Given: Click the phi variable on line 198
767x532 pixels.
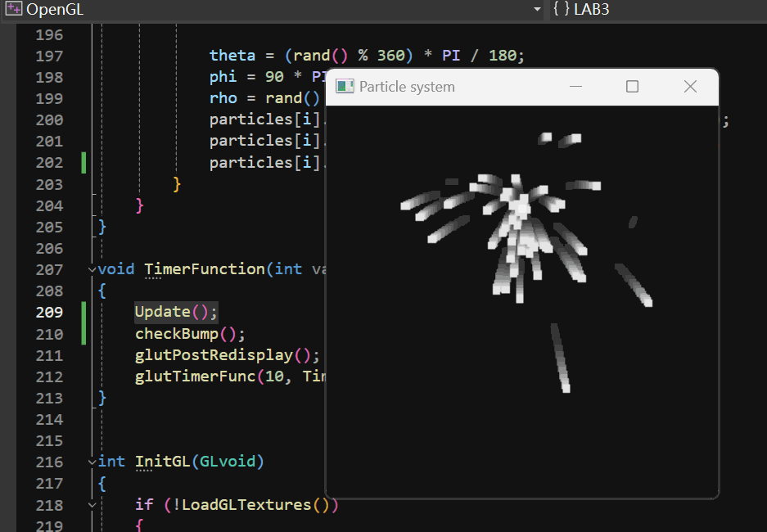Looking at the screenshot, I should click(223, 77).
